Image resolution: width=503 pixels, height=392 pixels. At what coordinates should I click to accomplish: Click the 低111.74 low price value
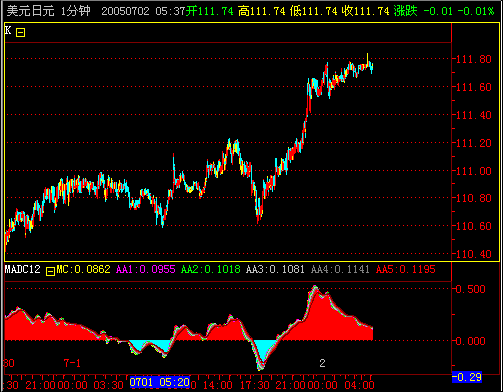tap(314, 11)
